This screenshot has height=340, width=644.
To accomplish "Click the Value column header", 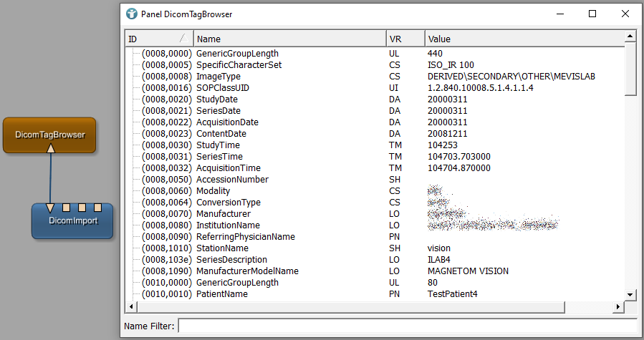I will coord(523,39).
